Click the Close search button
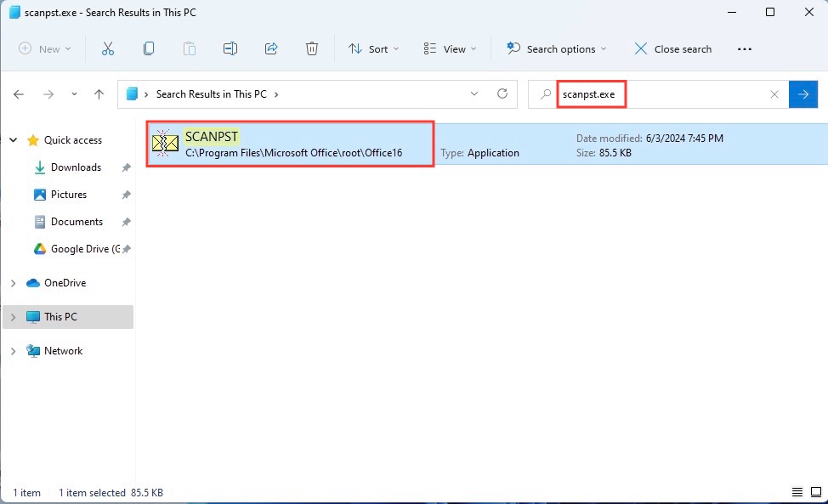The width and height of the screenshot is (828, 504). [672, 49]
